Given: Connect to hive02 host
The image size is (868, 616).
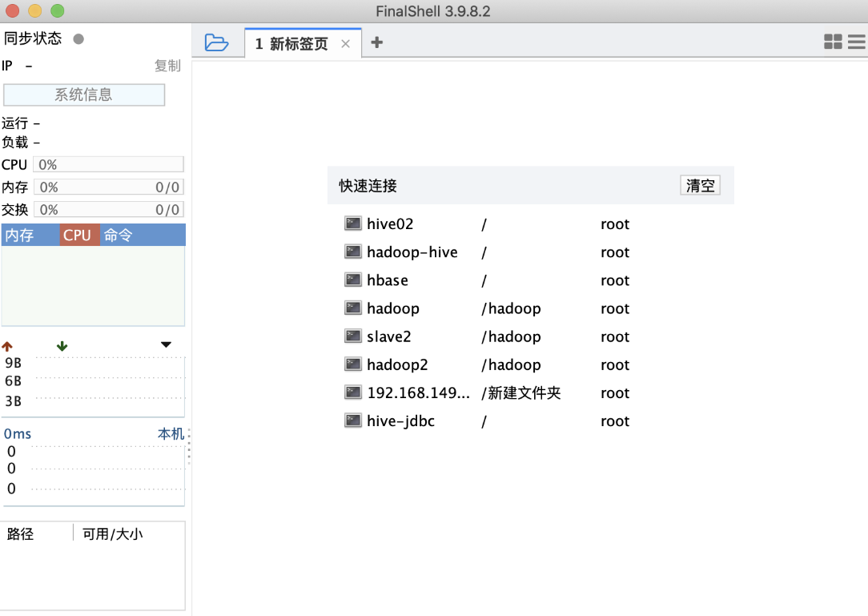Looking at the screenshot, I should pyautogui.click(x=390, y=223).
